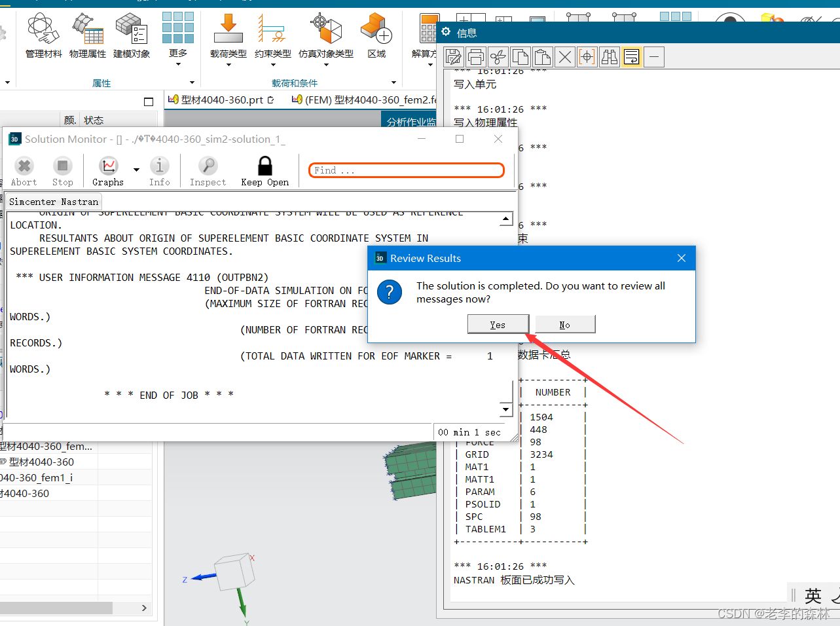
Task: Click the Stop button in Solution Monitor
Action: [x=63, y=172]
